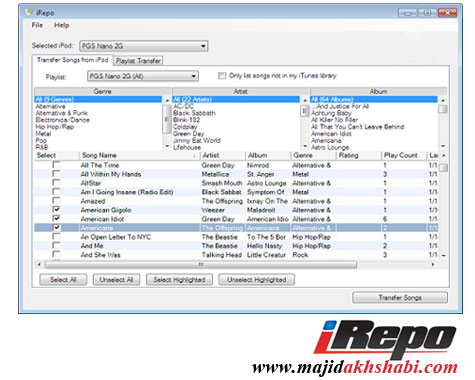This screenshot has width=475, height=380.
Task: Click the song table horizontal scrollbar
Action: coord(201,265)
